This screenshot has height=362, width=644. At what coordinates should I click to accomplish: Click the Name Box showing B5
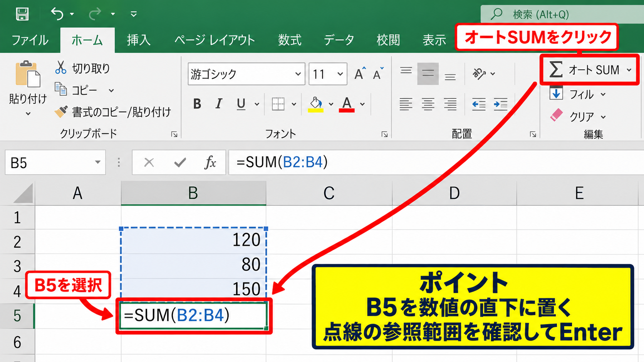[55, 163]
